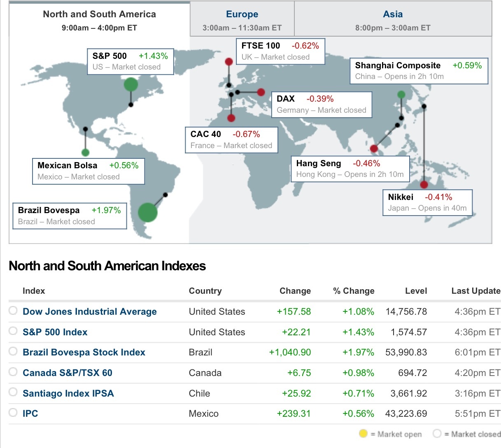Click the Canada country cell
Screen dimensions: 501x448
[x=205, y=373]
